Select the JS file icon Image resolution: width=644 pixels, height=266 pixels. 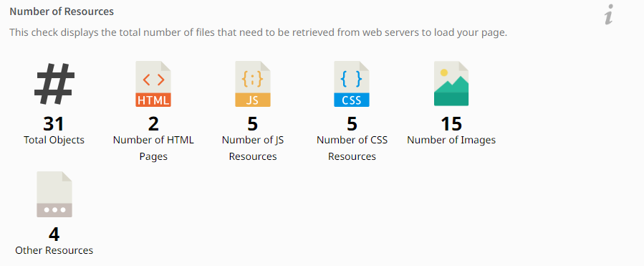point(253,84)
